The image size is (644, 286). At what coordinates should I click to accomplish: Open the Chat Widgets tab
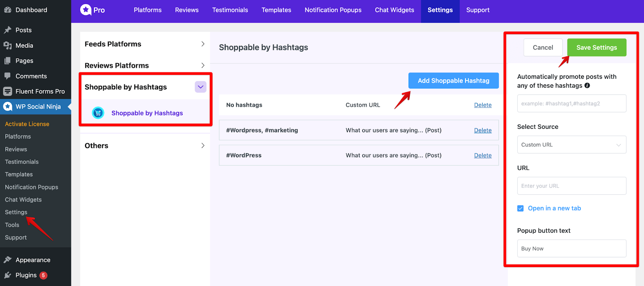[x=394, y=10]
